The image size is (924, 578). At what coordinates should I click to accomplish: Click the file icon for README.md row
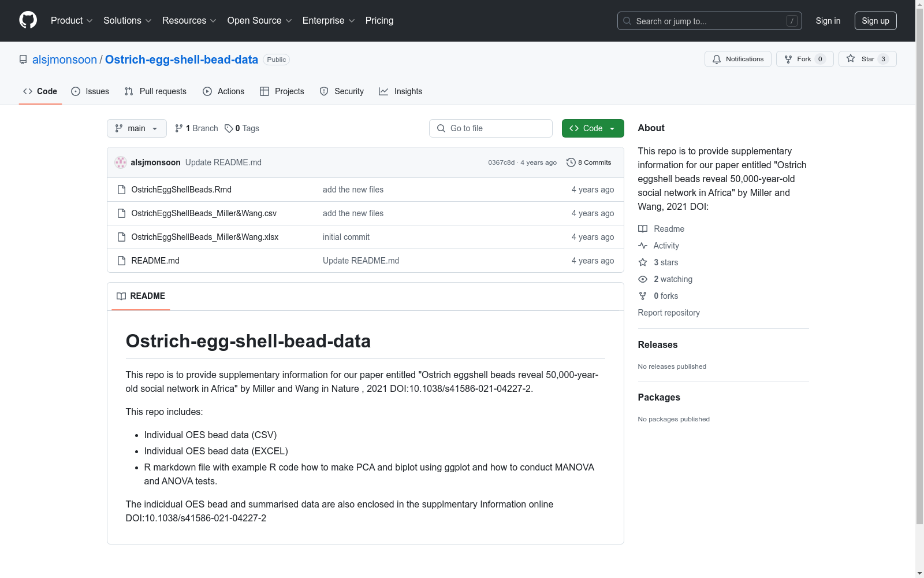(x=121, y=261)
